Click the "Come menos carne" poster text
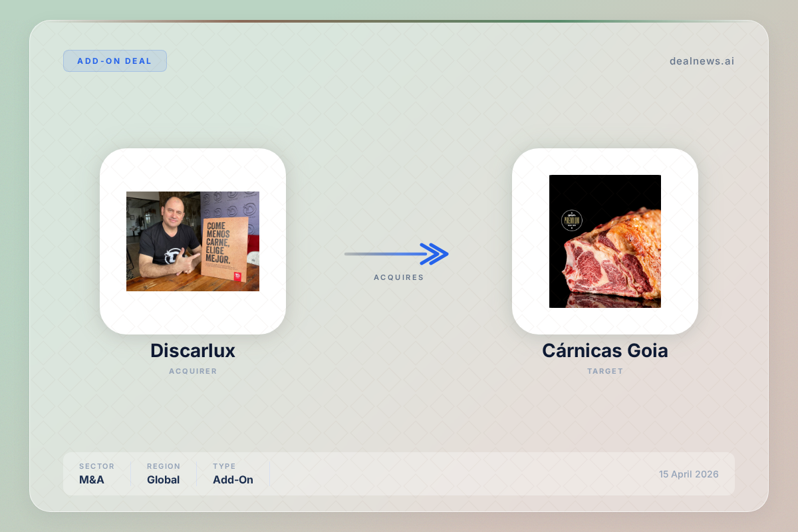The height and width of the screenshot is (532, 798). 219,243
